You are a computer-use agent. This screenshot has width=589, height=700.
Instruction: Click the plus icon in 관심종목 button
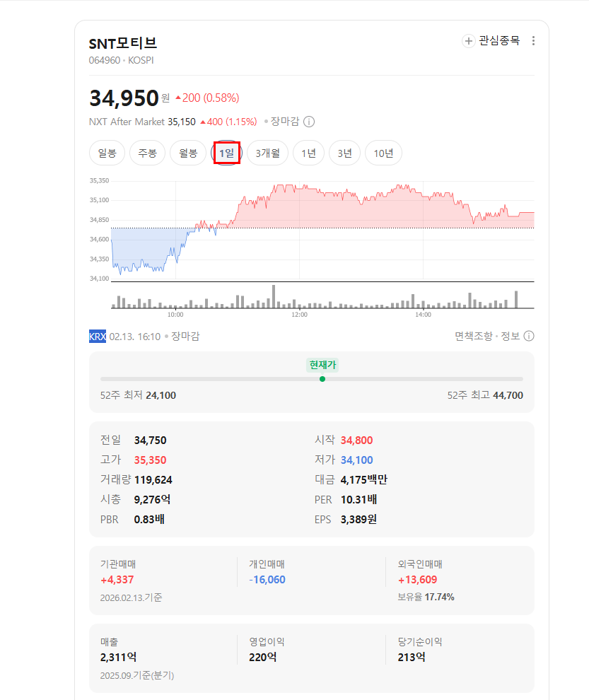[x=468, y=41]
